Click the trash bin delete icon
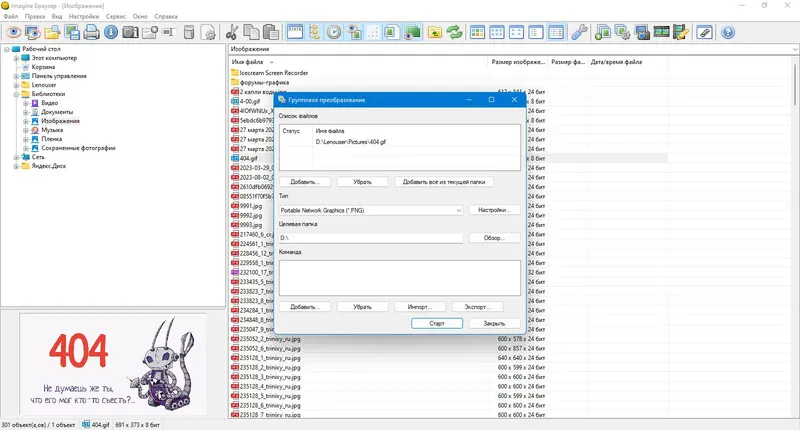This screenshot has height=430, width=800. point(189,33)
